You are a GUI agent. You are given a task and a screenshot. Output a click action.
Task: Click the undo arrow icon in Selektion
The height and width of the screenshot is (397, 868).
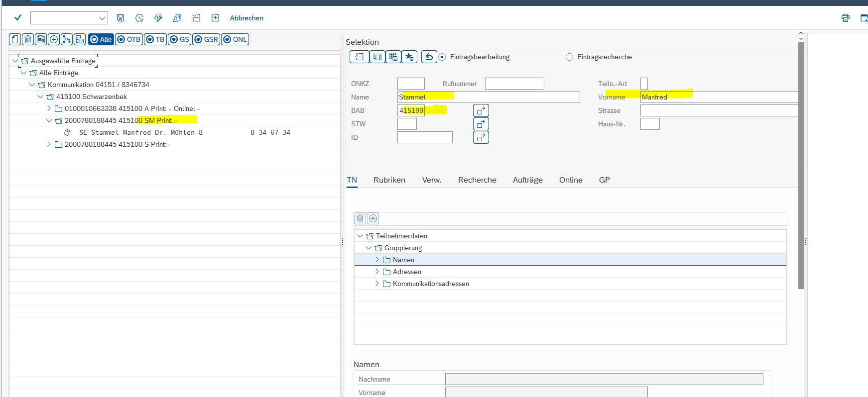coord(429,57)
